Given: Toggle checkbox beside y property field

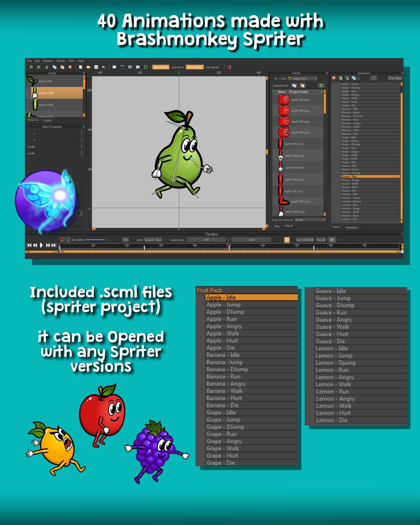Looking at the screenshot, I should [x=82, y=140].
